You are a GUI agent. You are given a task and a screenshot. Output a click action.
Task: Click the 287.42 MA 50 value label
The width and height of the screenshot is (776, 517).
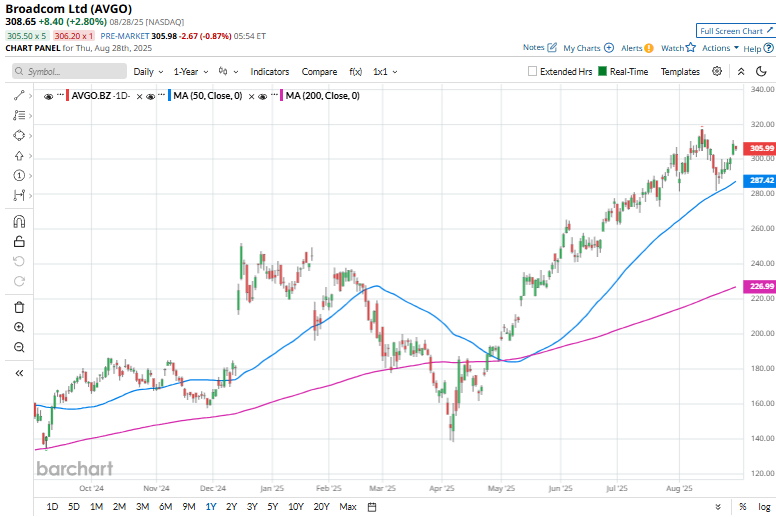click(x=760, y=180)
